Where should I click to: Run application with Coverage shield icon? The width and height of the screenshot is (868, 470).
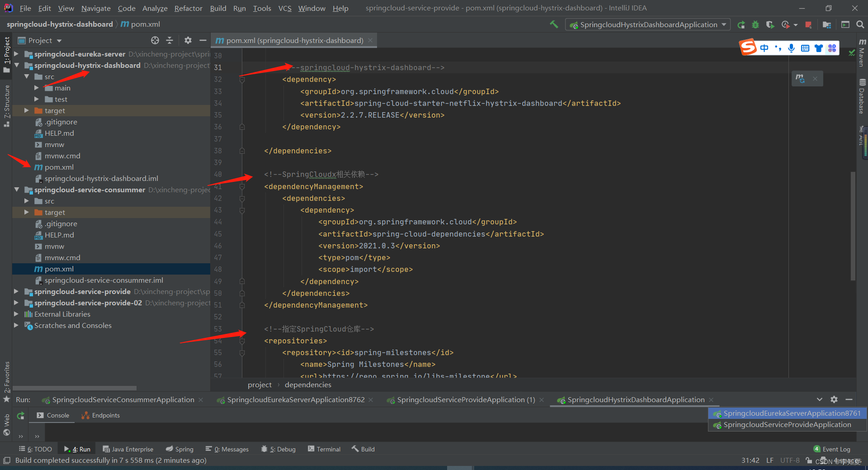pyautogui.click(x=770, y=25)
